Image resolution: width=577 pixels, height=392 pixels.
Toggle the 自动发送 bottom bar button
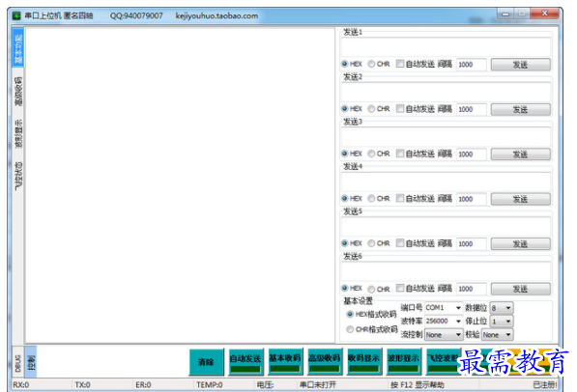coord(245,362)
